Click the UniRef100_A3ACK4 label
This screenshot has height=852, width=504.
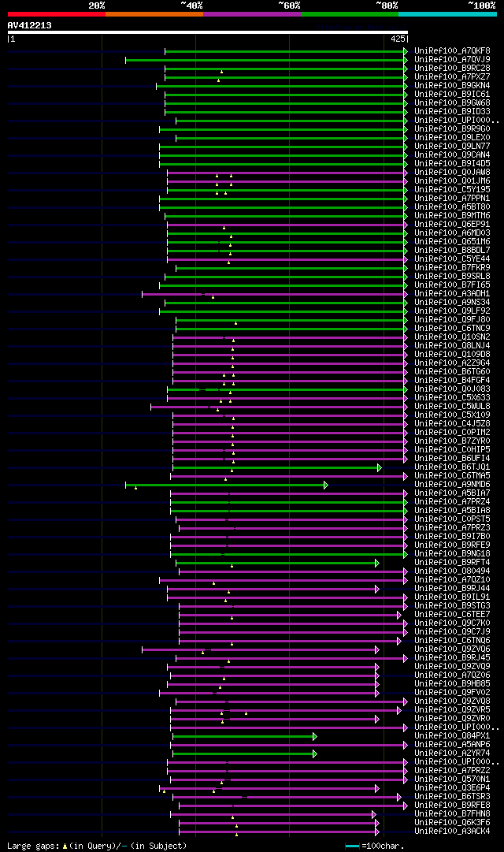click(x=452, y=832)
